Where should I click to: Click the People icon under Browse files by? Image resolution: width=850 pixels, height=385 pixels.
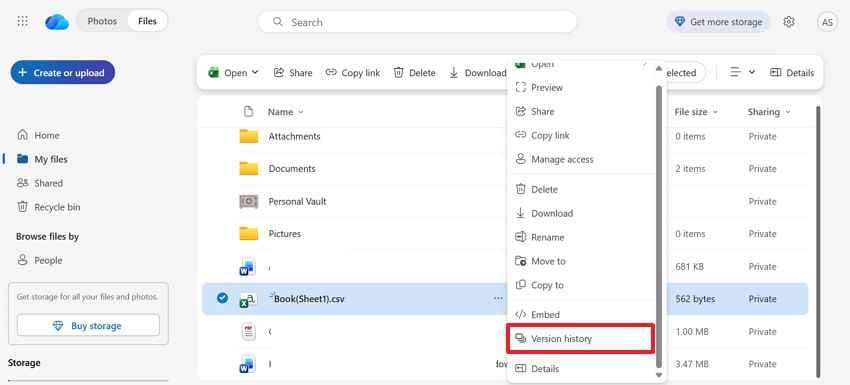pyautogui.click(x=22, y=260)
